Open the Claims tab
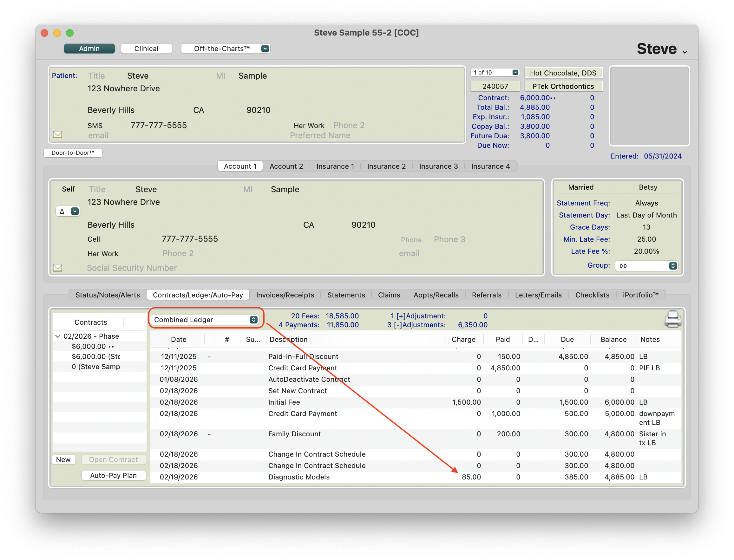The image size is (734, 560). [389, 295]
